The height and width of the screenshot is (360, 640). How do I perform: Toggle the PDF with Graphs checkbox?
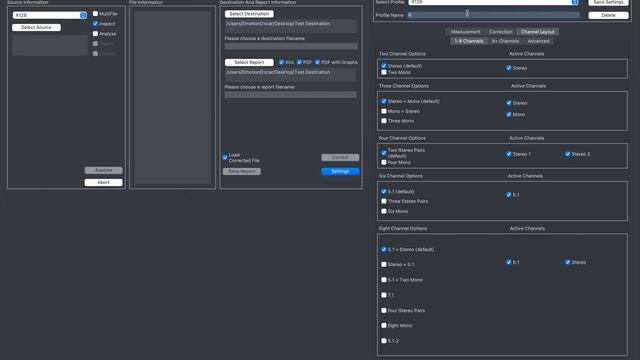(317, 62)
